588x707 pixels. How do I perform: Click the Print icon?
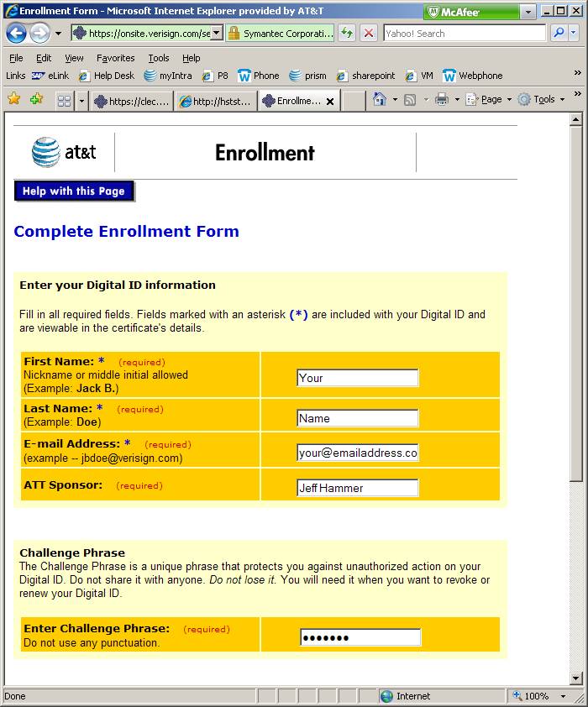pos(442,99)
